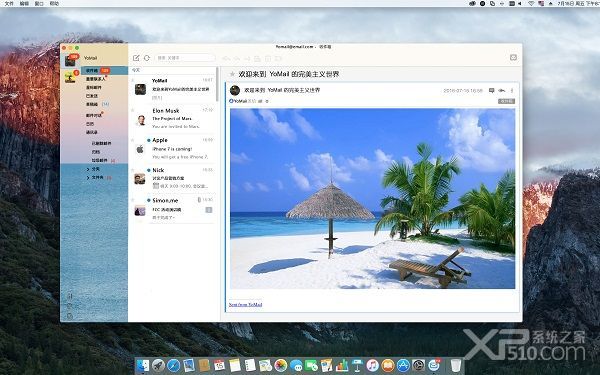Open the first menu bar item
Screen dimensions: 600x375
click(x=8, y=3)
